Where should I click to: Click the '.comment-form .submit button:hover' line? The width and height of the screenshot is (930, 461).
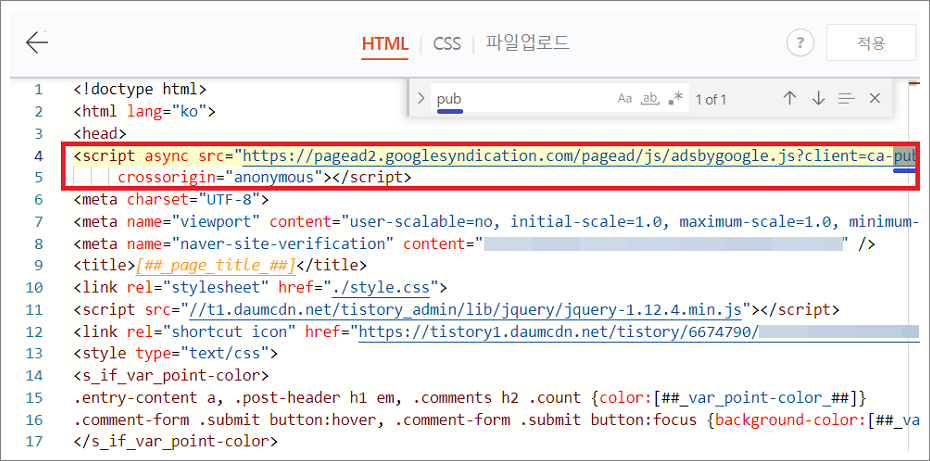click(496, 419)
